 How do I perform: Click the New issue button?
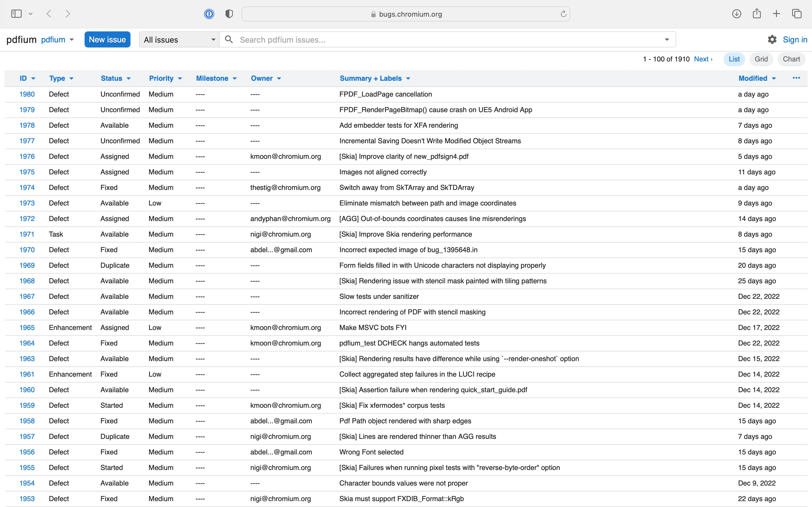click(107, 39)
